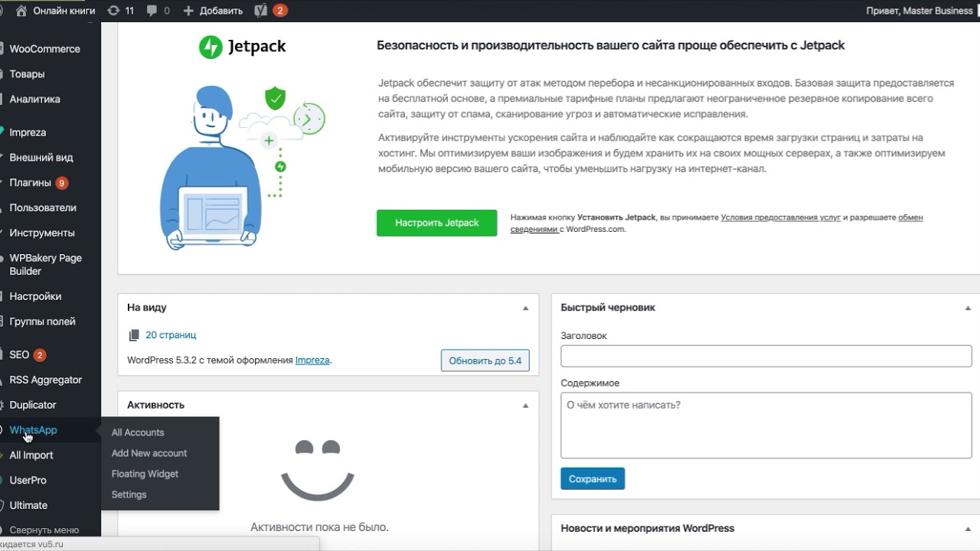The height and width of the screenshot is (551, 980).
Task: Open the comments bubble icon in admin bar
Action: (x=152, y=11)
